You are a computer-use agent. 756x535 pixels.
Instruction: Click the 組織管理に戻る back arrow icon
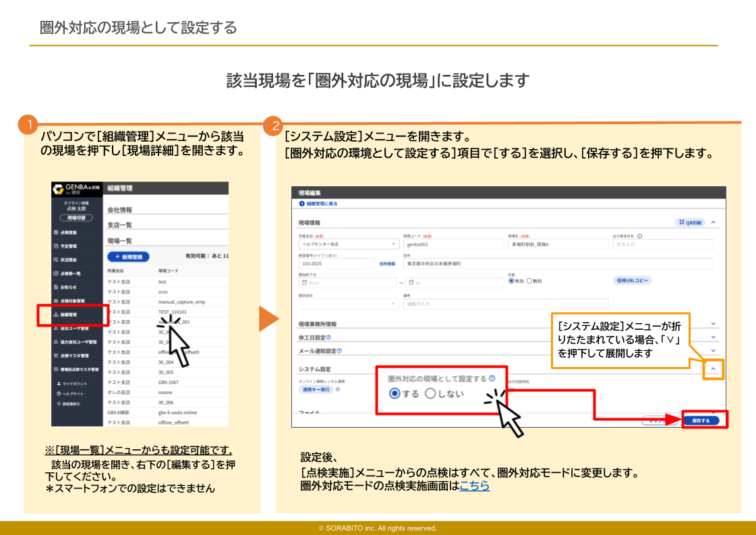(x=301, y=203)
